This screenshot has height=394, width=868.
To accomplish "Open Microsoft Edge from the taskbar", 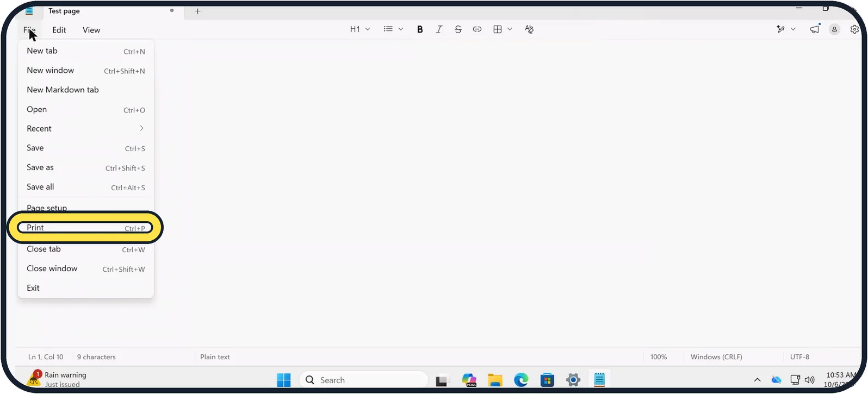I will (x=521, y=380).
